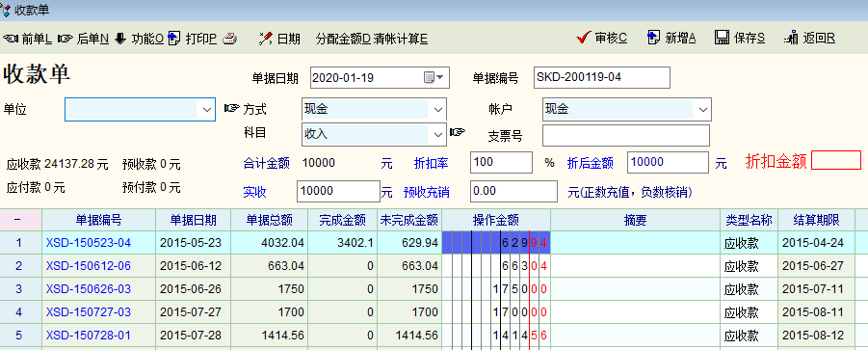Click into the 支票号 cheque number field
This screenshot has width=868, height=350.
point(625,135)
